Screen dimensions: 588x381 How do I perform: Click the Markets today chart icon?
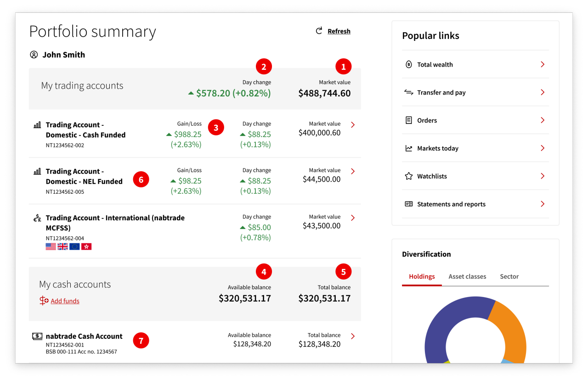pos(408,148)
